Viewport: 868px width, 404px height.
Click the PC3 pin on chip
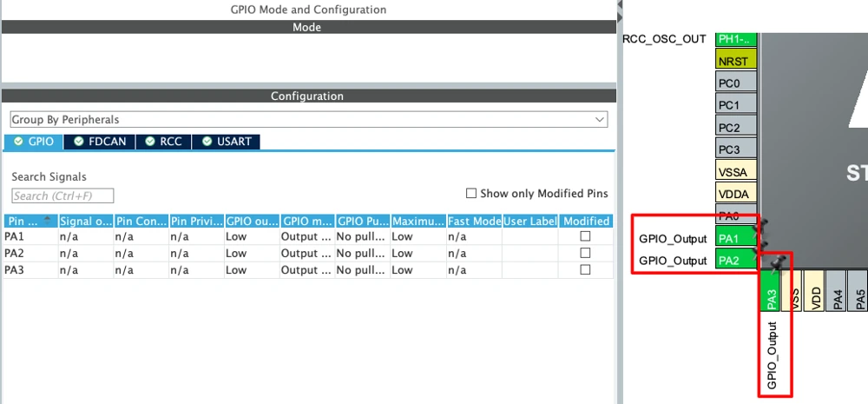point(736,149)
